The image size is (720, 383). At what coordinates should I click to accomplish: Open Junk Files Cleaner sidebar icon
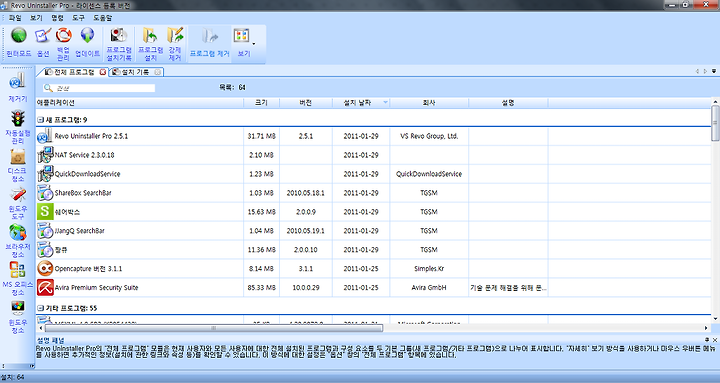coord(18,157)
